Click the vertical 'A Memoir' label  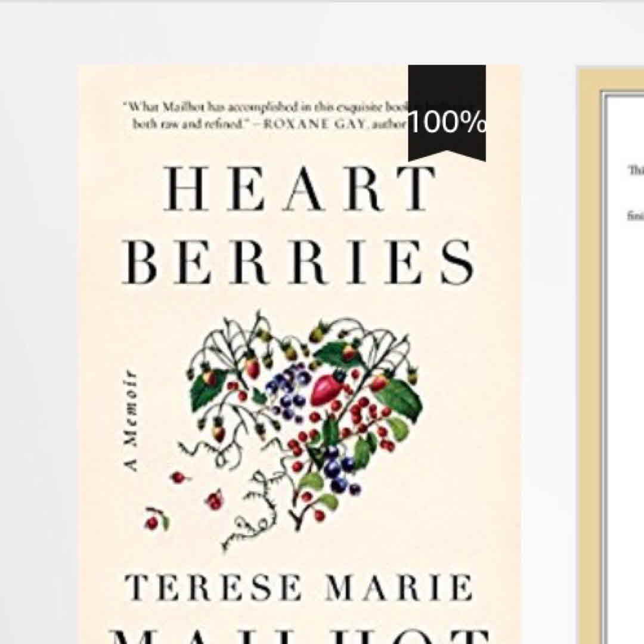click(131, 421)
